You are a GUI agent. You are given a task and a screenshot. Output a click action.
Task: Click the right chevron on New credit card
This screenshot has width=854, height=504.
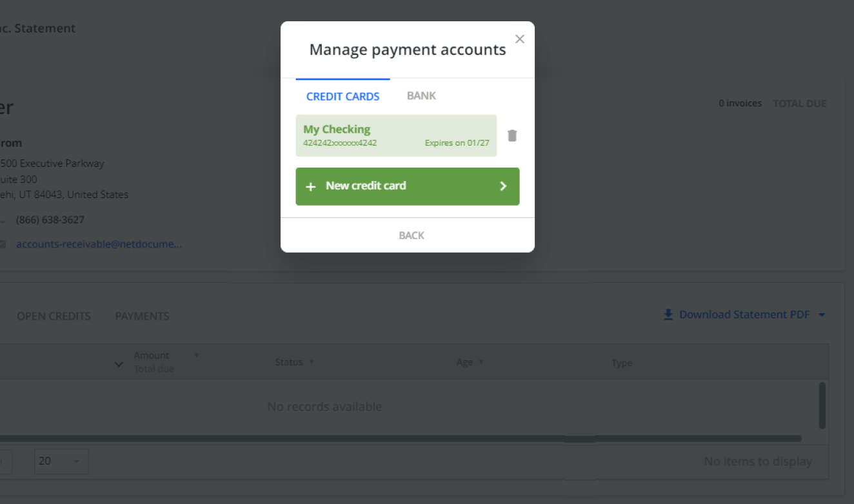pyautogui.click(x=503, y=186)
